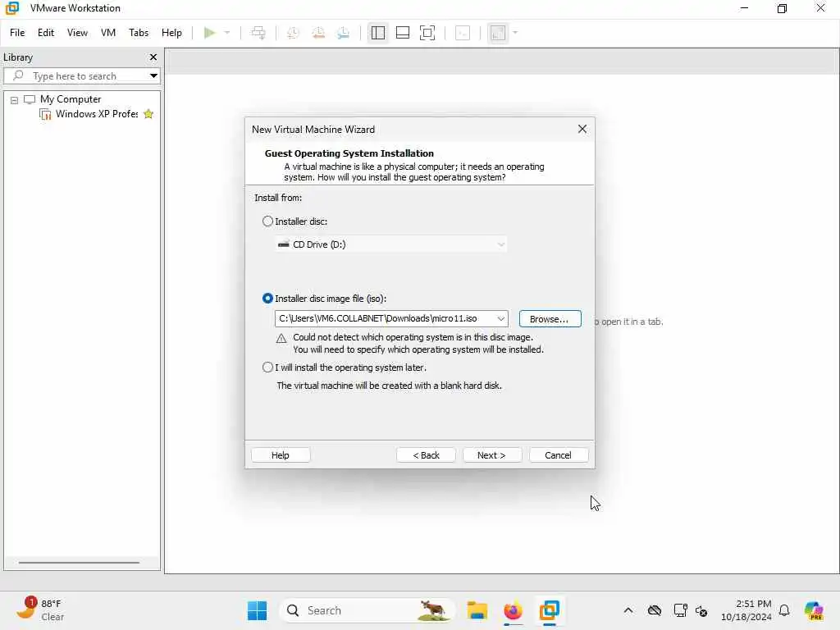This screenshot has height=630, width=840.
Task: Open the Edit menu
Action: (46, 33)
